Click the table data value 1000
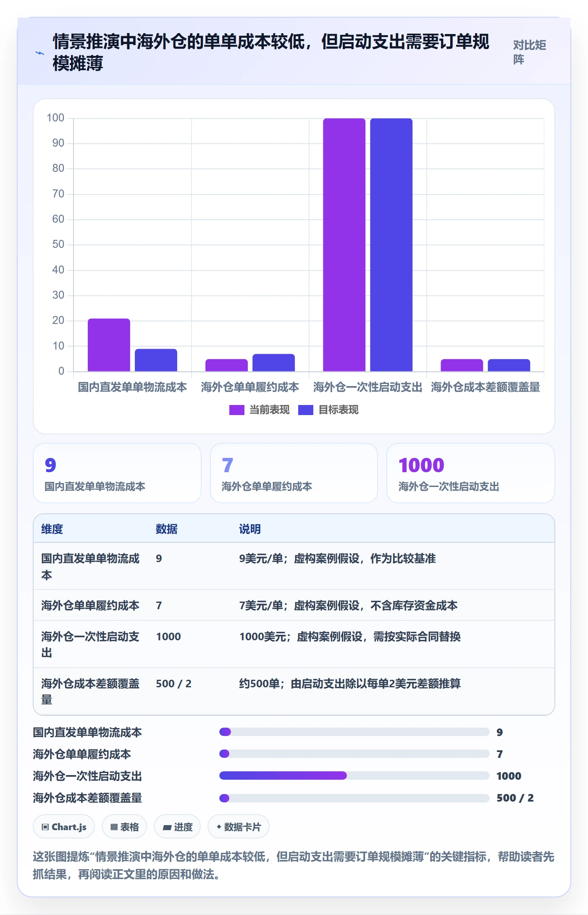Viewport: 588px width, 915px height. [168, 636]
